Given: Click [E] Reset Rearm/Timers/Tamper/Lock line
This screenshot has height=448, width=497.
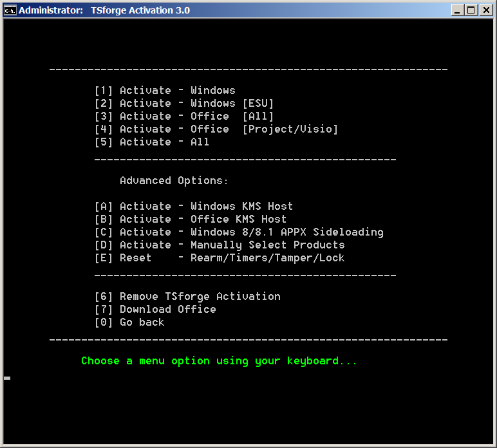Looking at the screenshot, I should pyautogui.click(x=220, y=258).
